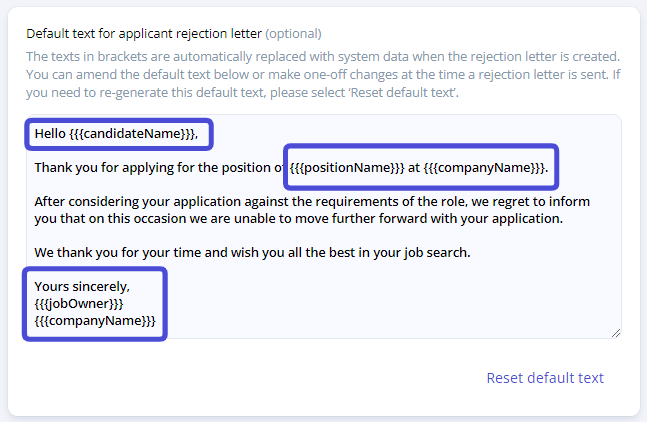Viewport: 647px width, 422px height.
Task: Click the {{companyName}} placeholder after 'at'
Action: coord(485,167)
